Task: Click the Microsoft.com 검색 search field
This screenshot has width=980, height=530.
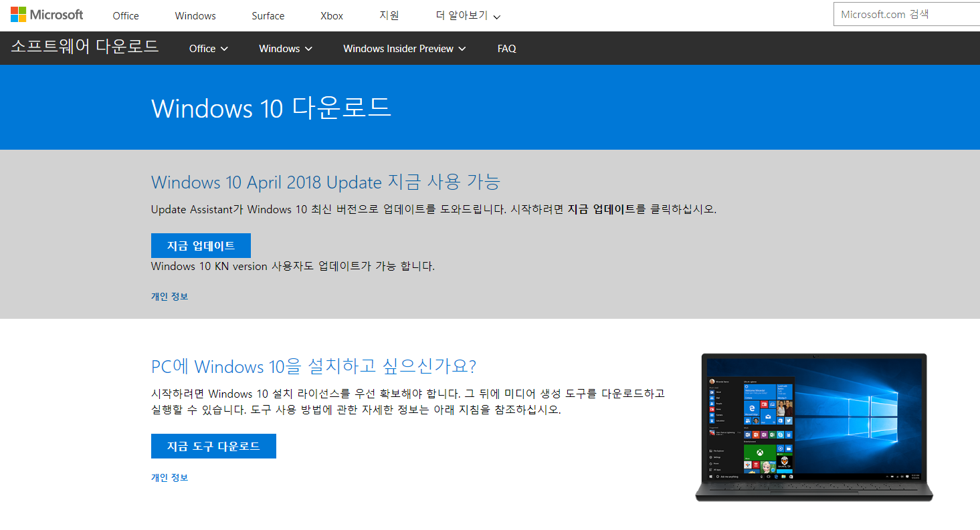Action: (x=906, y=14)
